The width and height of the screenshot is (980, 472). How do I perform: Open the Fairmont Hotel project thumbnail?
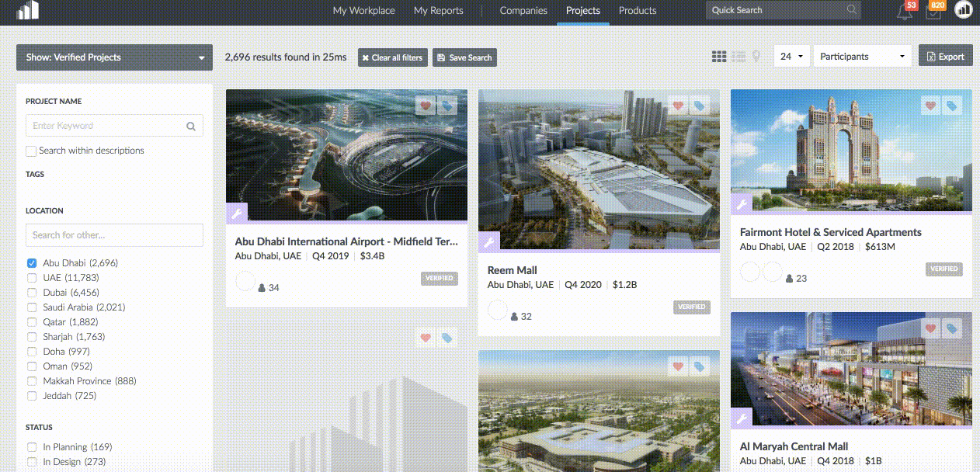[851, 151]
